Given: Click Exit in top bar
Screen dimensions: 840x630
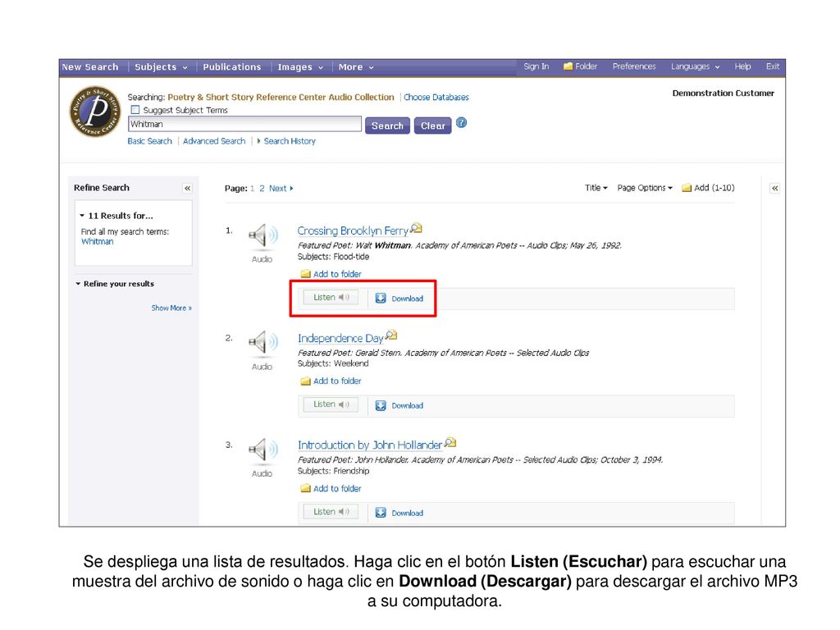Looking at the screenshot, I should pos(773,66).
